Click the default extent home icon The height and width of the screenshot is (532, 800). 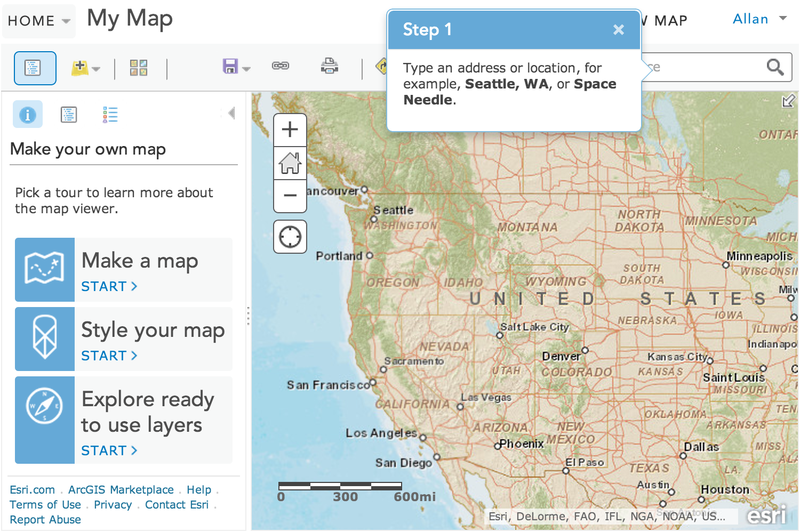(290, 163)
